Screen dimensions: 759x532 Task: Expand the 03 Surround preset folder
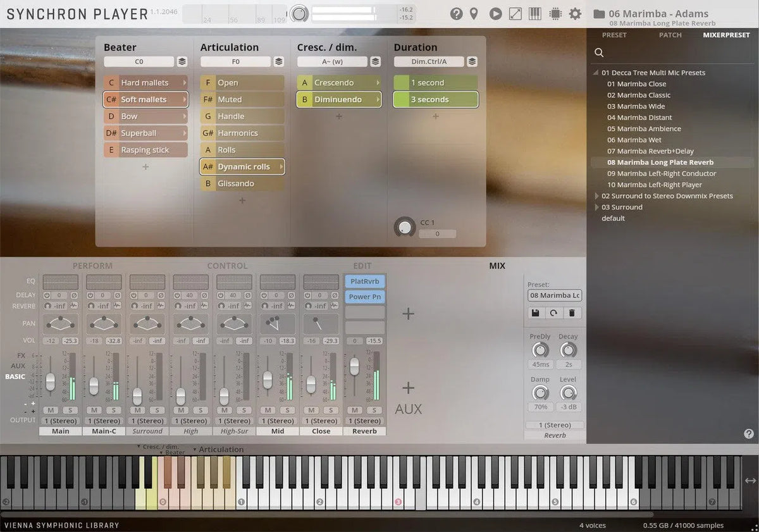pyautogui.click(x=596, y=207)
